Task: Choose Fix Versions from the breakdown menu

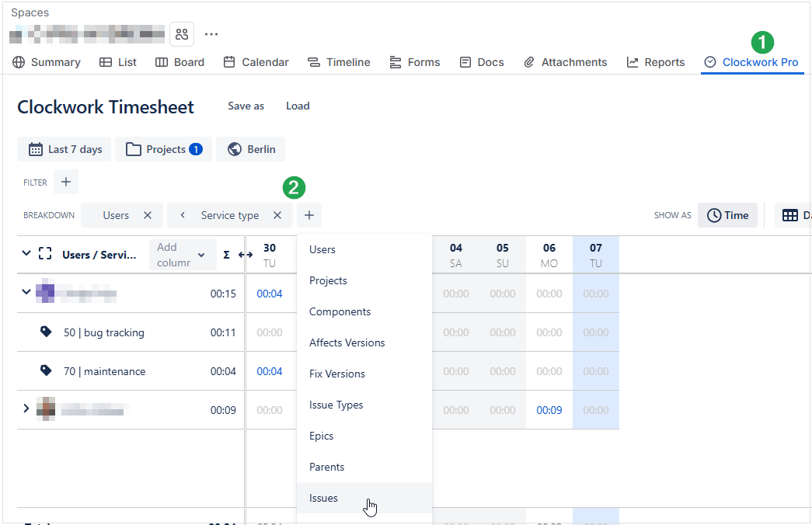Action: click(364, 374)
